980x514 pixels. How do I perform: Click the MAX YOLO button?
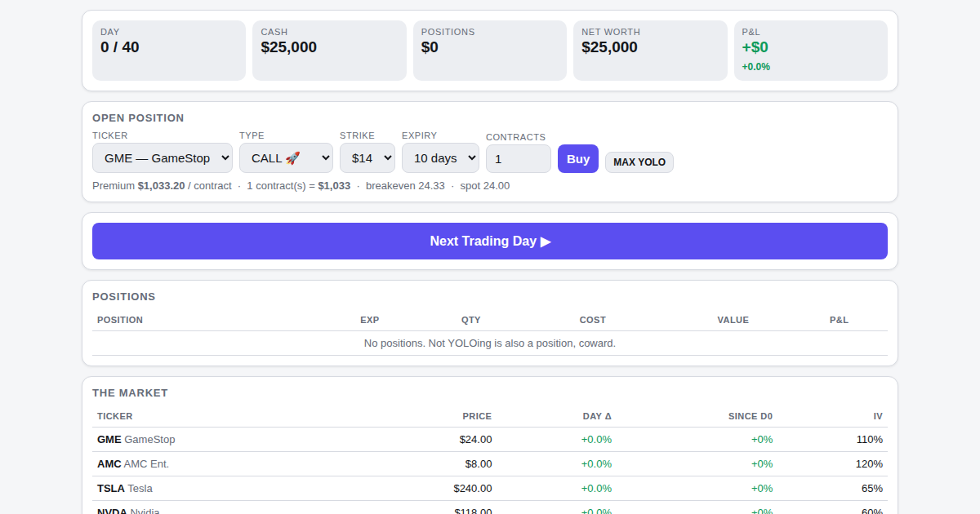639,162
